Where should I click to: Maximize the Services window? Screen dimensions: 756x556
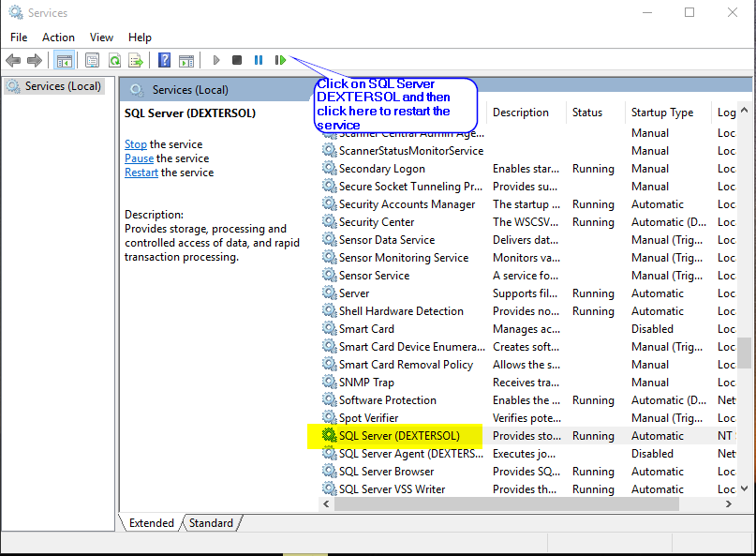(689, 12)
